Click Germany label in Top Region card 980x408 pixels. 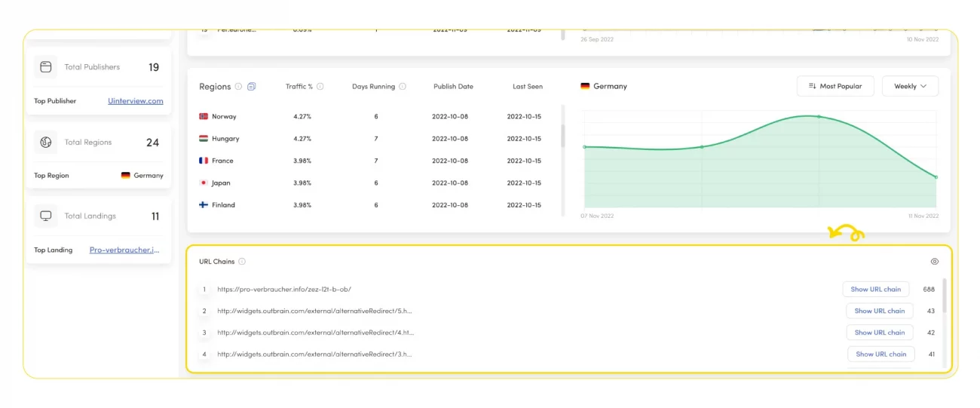[149, 176]
